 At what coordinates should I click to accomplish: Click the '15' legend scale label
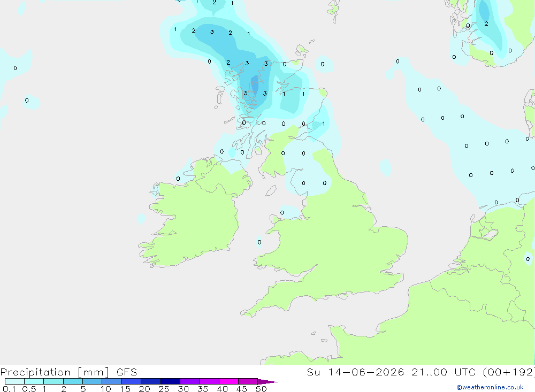point(125,389)
